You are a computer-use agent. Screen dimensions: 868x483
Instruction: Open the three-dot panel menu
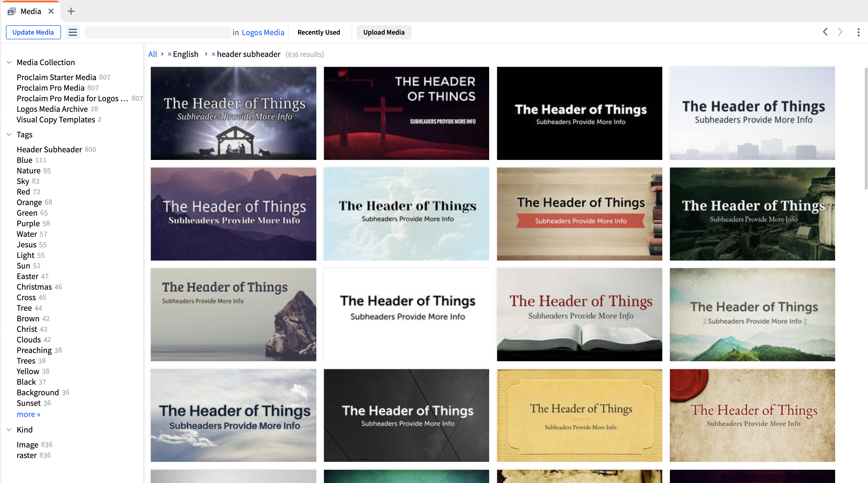(858, 32)
